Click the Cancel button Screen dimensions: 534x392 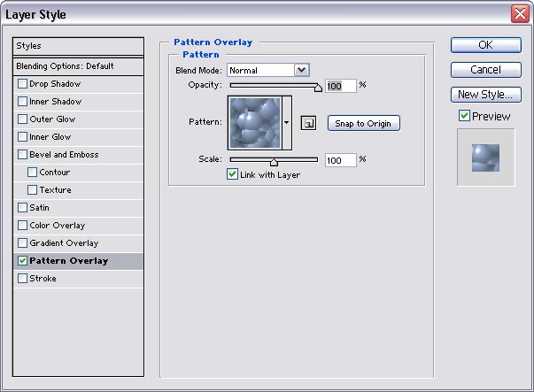[x=485, y=70]
